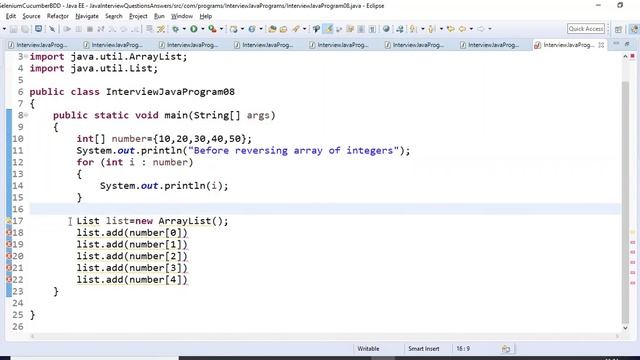The height and width of the screenshot is (360, 640).
Task: Go to Previous Annotation icon
Action: click(x=431, y=29)
